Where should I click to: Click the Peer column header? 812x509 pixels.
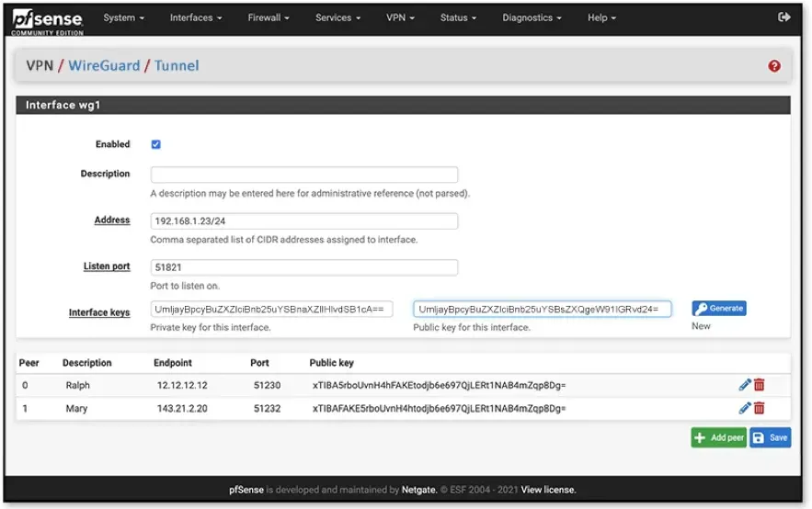click(29, 363)
